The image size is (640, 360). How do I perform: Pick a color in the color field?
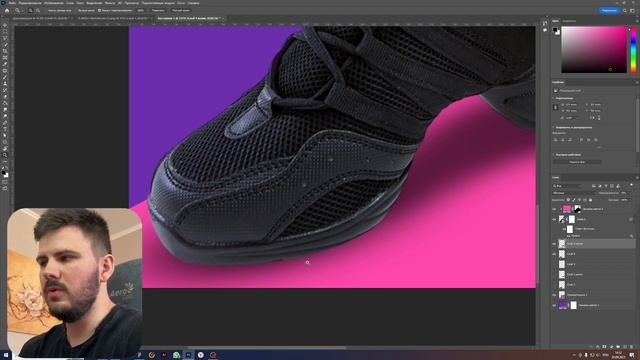(x=594, y=50)
